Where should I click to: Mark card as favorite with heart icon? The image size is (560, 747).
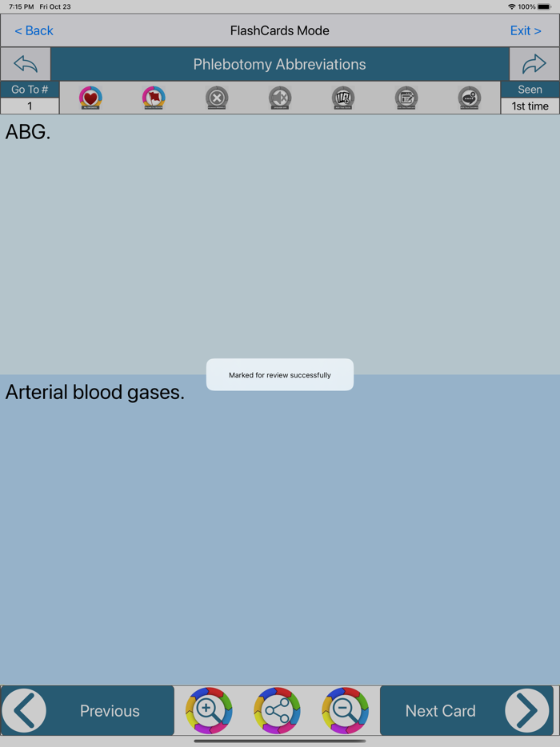click(90, 98)
